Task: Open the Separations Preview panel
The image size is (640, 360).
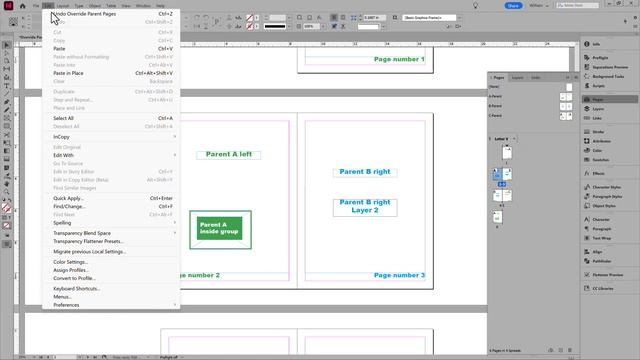Action: [x=609, y=67]
